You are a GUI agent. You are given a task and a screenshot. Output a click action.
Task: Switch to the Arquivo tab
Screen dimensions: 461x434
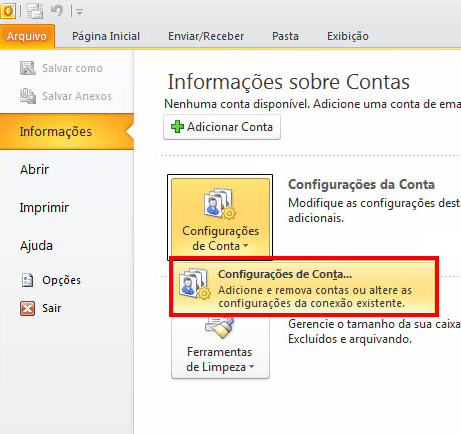coord(27,36)
